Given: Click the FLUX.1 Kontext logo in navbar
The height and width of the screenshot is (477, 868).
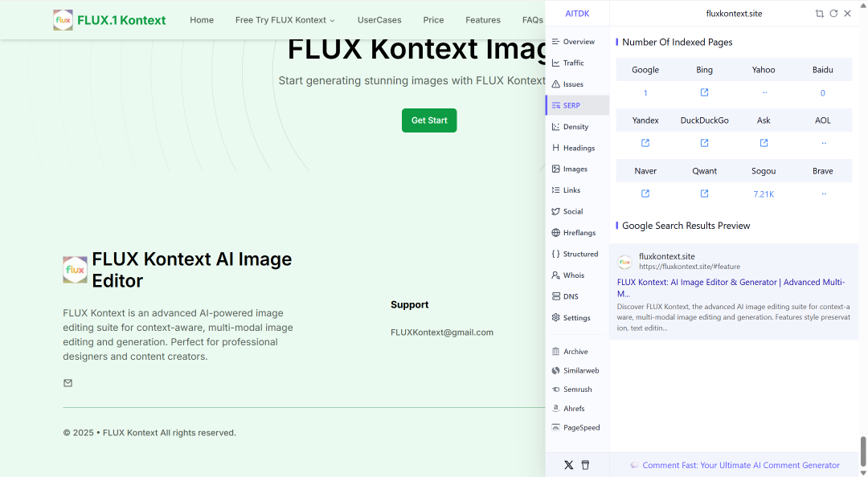Looking at the screenshot, I should 109,20.
